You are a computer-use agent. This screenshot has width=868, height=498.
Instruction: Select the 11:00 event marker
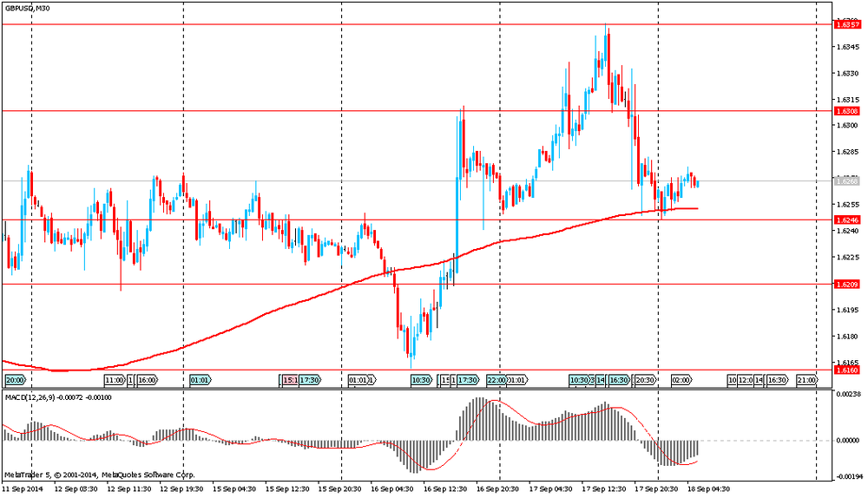(114, 380)
